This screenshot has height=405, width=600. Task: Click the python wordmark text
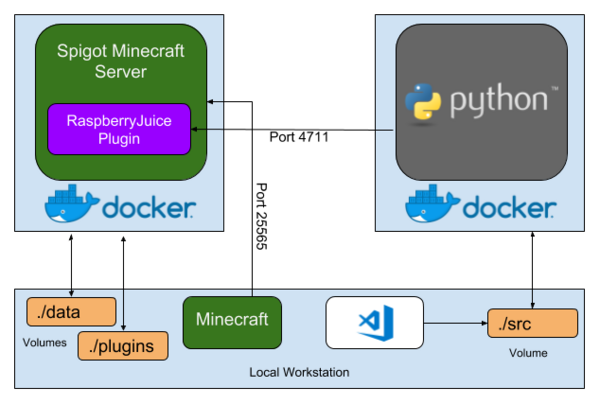[499, 100]
